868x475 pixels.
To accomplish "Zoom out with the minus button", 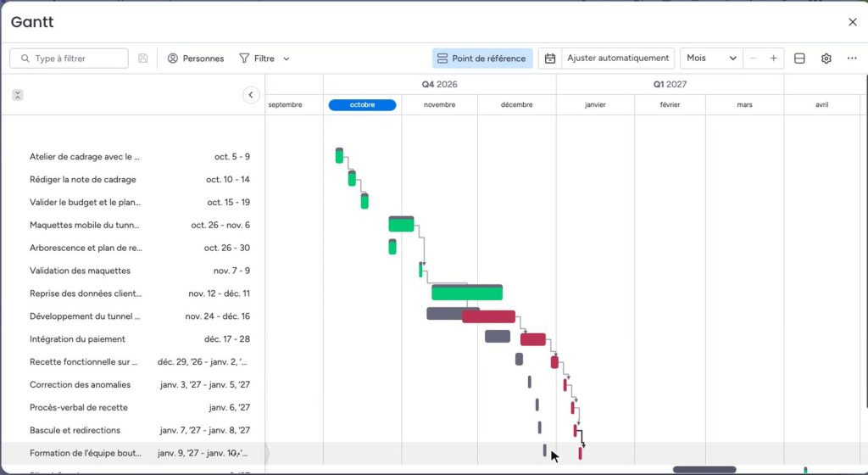I will click(753, 59).
